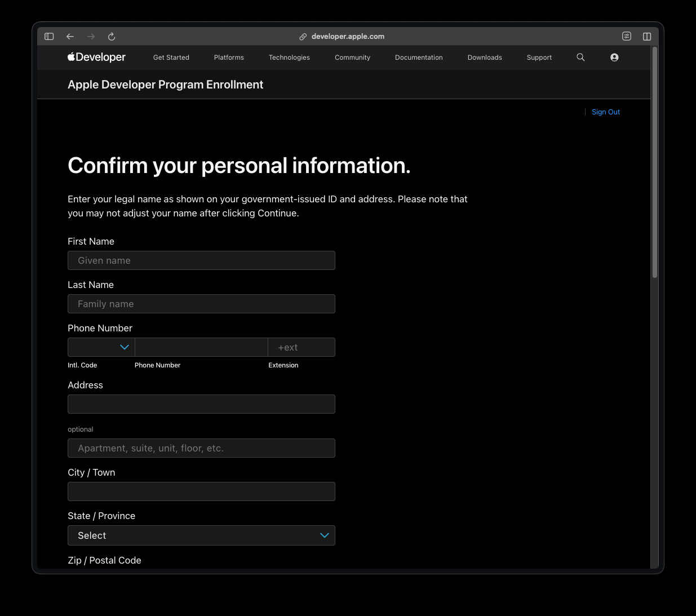Focus the Phone Number field
This screenshot has width=696, height=616.
[201, 347]
